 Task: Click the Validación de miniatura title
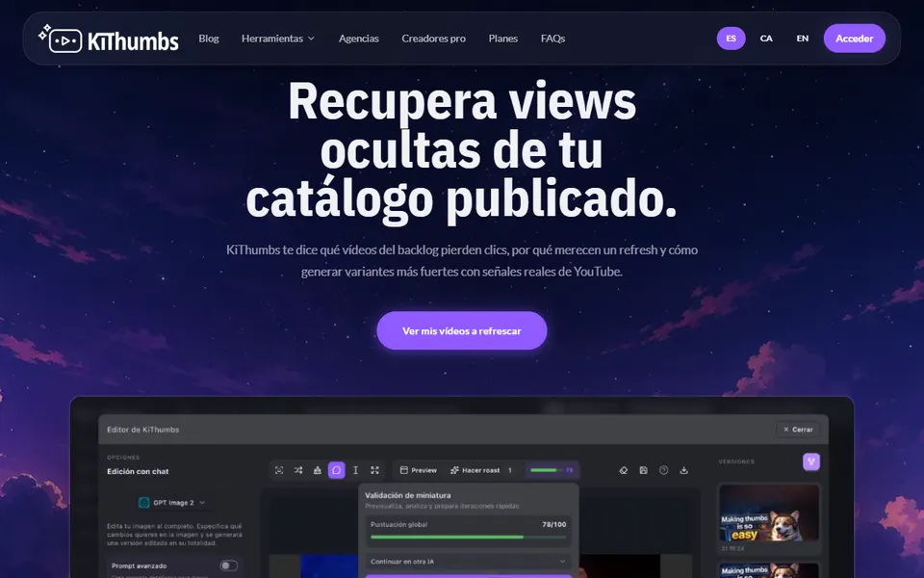(408, 495)
